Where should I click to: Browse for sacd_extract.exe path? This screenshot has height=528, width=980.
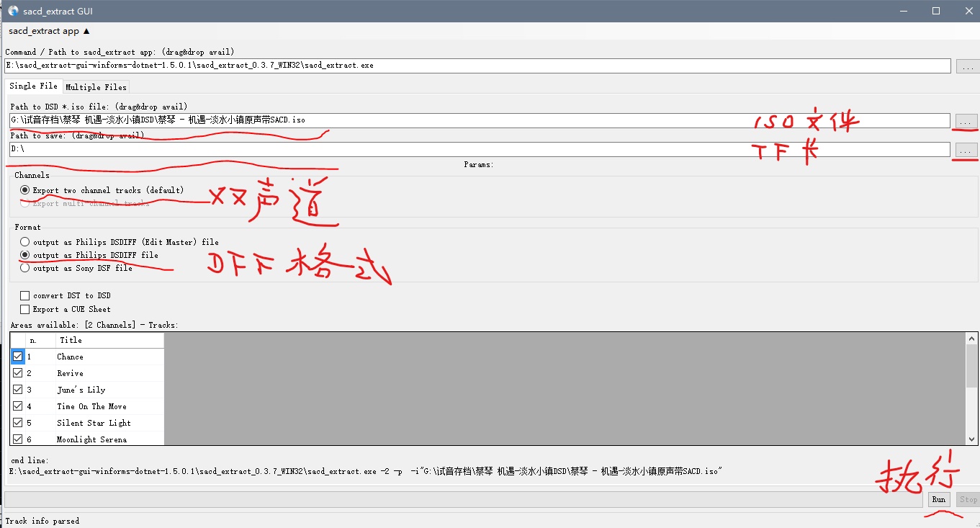[966, 66]
